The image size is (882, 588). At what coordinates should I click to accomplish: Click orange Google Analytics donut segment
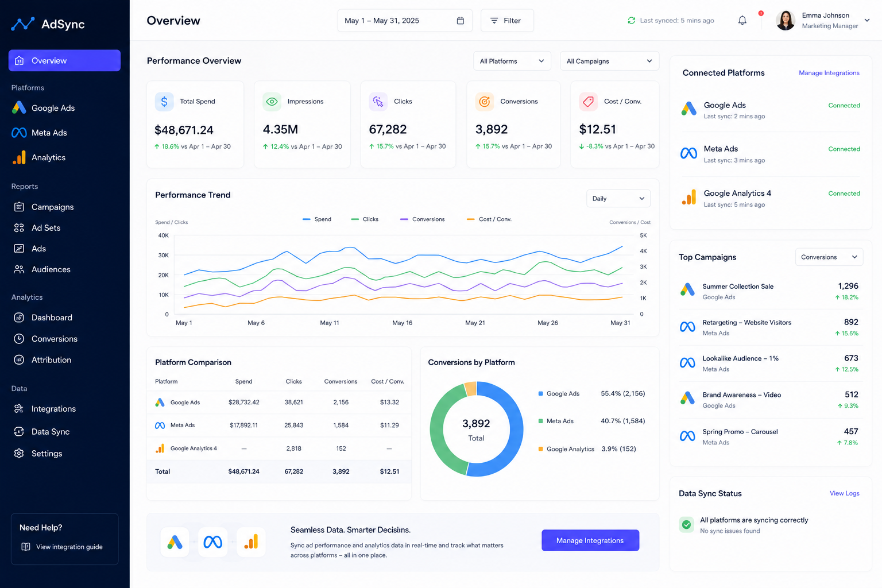click(x=470, y=389)
